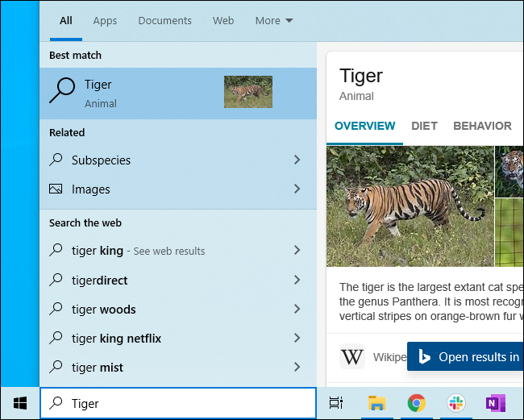The image size is (524, 420).
Task: Switch to the Apps search tab
Action: click(x=105, y=21)
